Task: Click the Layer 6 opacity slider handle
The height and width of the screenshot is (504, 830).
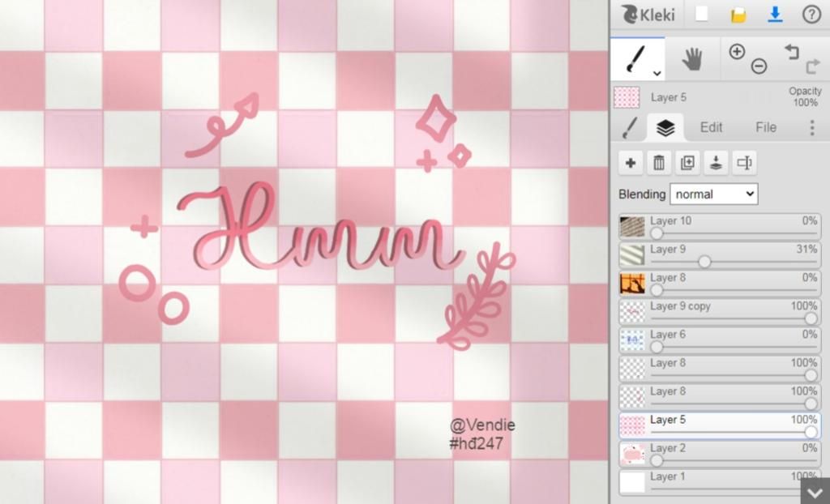Action: (x=657, y=348)
